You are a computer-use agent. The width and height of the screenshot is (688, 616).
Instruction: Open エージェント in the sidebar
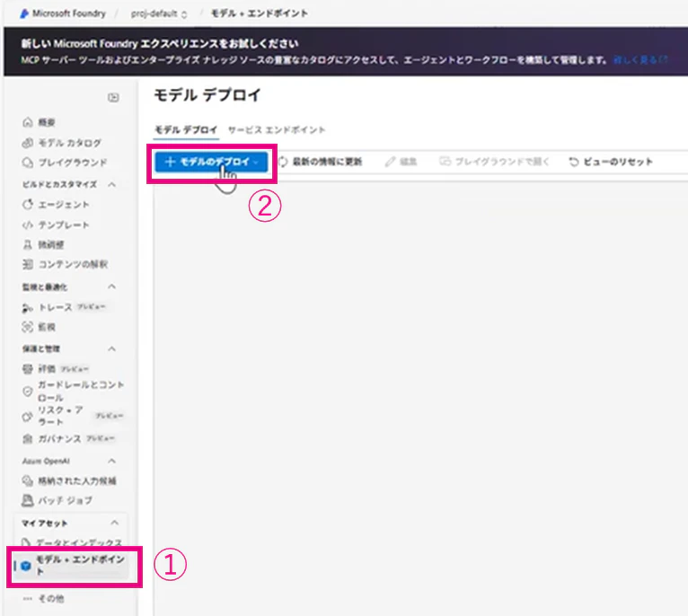pos(56,205)
